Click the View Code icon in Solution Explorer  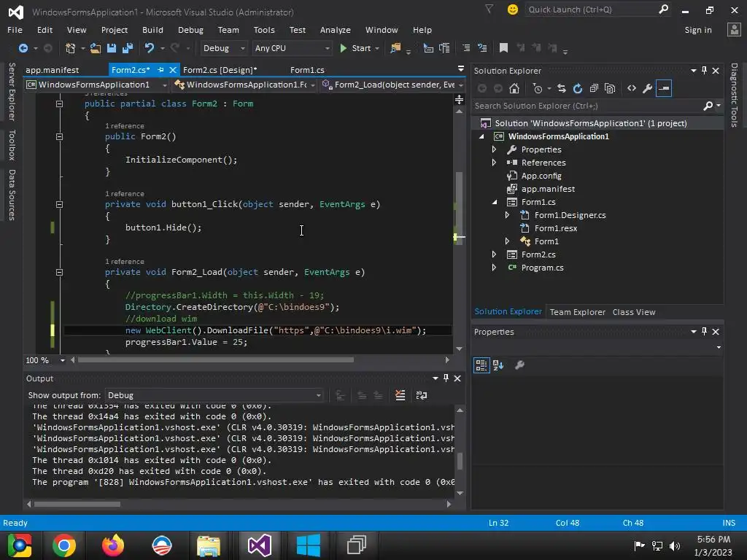coord(632,88)
